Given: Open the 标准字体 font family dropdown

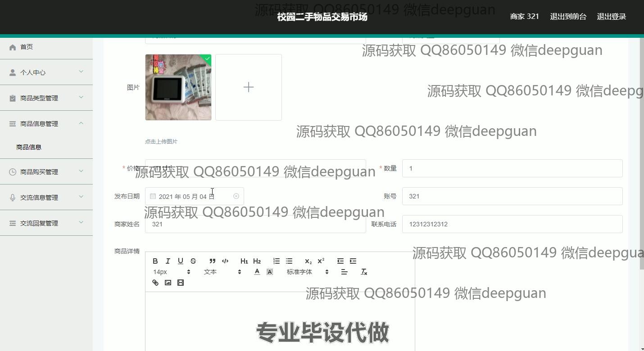Looking at the screenshot, I should [308, 272].
